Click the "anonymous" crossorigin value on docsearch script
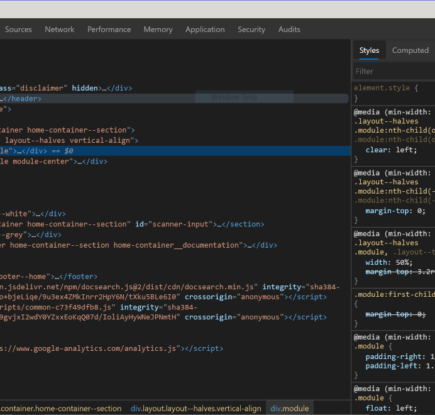Image resolution: width=435 pixels, height=415 pixels. [x=259, y=297]
